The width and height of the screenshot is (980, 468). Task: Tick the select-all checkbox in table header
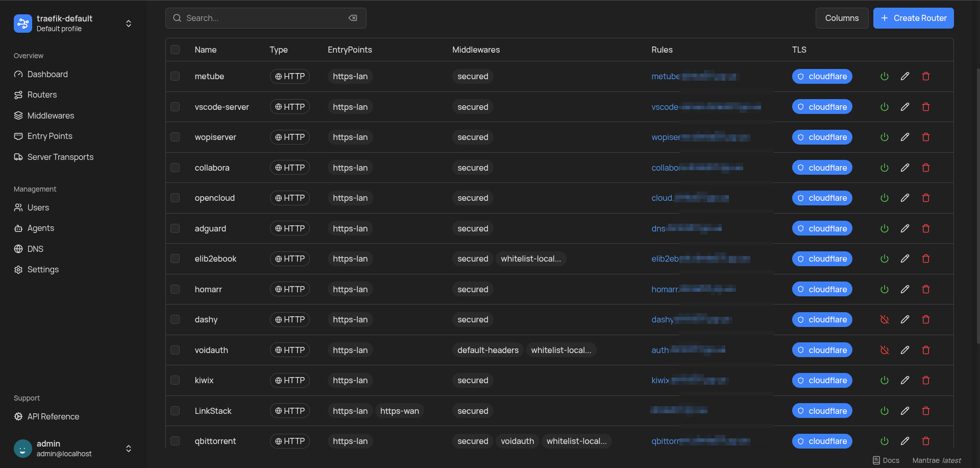point(175,50)
